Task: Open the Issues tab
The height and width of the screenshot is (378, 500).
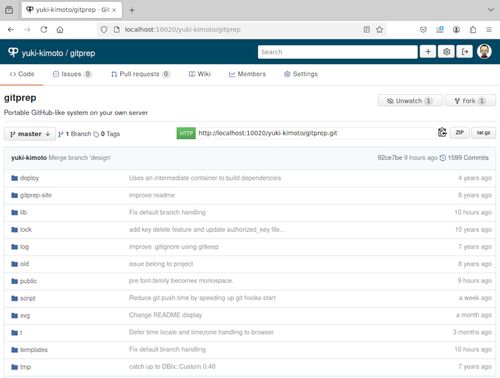Action: 72,74
